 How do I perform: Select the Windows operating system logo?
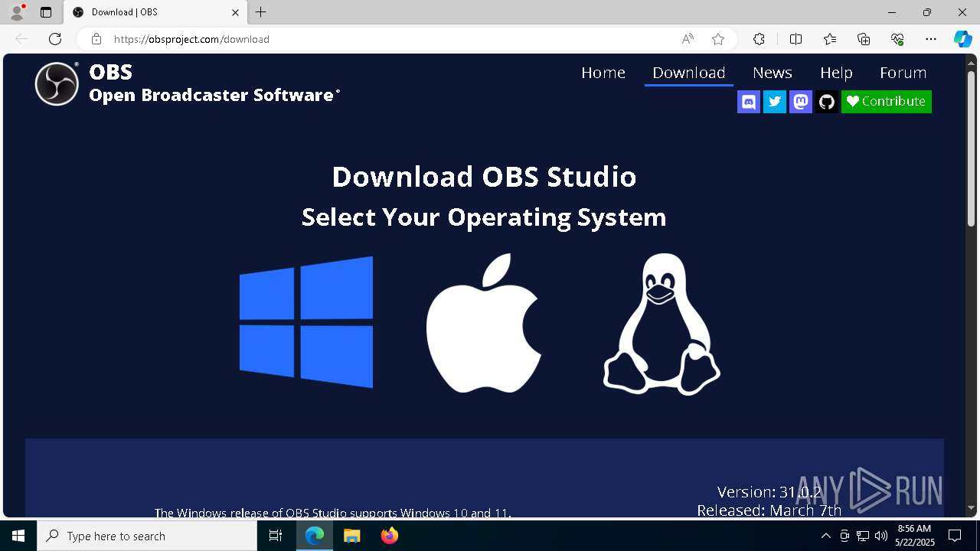[x=306, y=322]
